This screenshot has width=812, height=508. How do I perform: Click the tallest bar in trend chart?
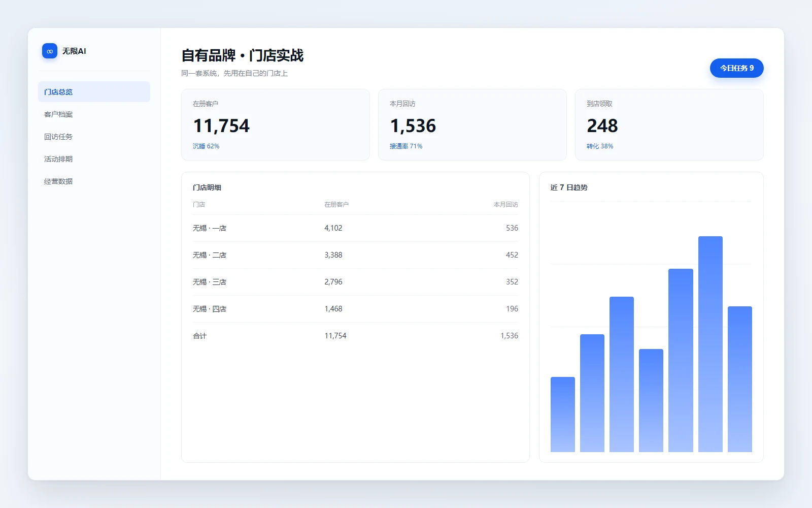[710, 344]
